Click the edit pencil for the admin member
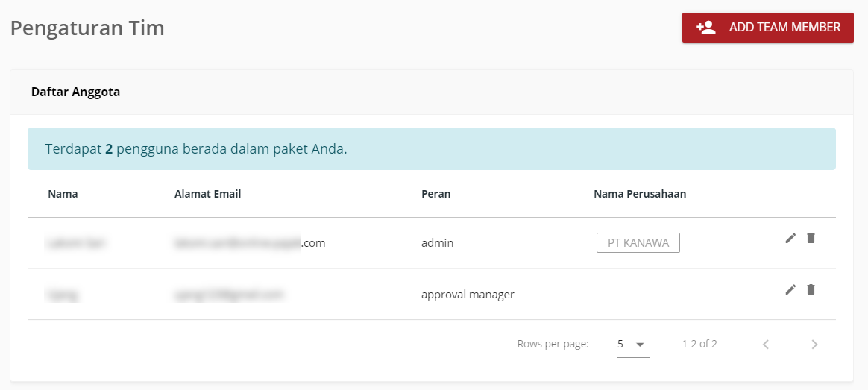 point(790,238)
